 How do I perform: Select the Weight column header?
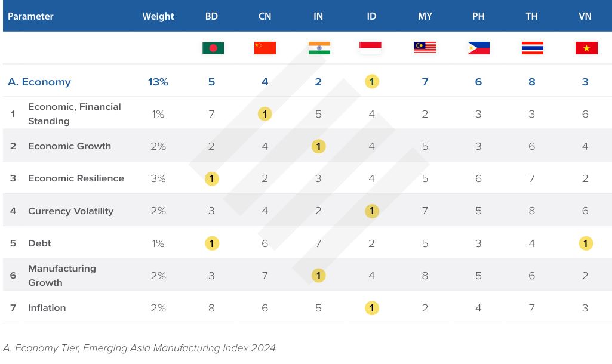[x=158, y=16]
